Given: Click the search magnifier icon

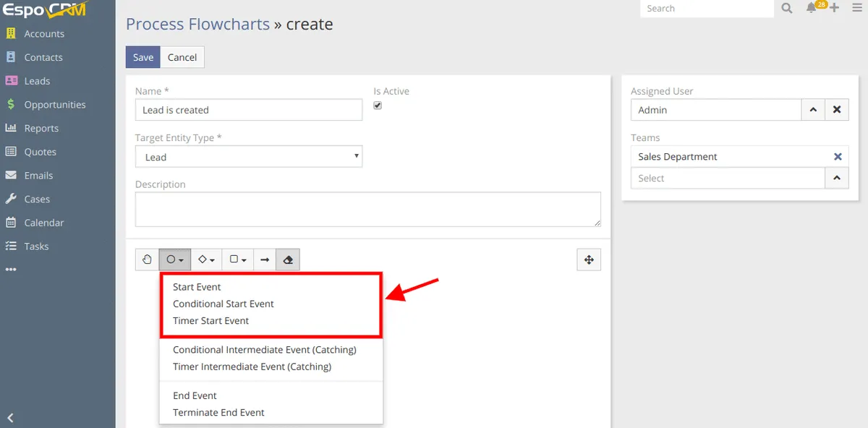Looking at the screenshot, I should [787, 9].
